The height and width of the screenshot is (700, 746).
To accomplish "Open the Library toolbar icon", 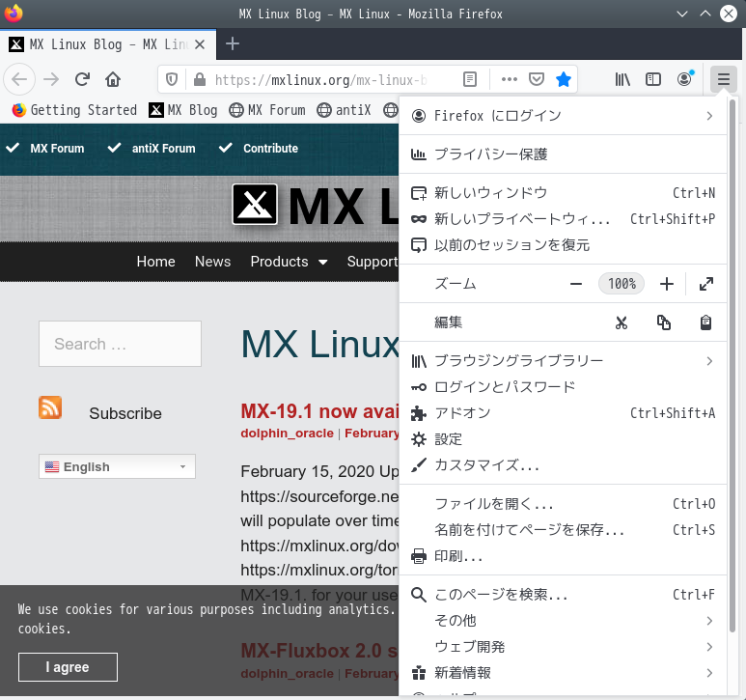I will click(622, 79).
